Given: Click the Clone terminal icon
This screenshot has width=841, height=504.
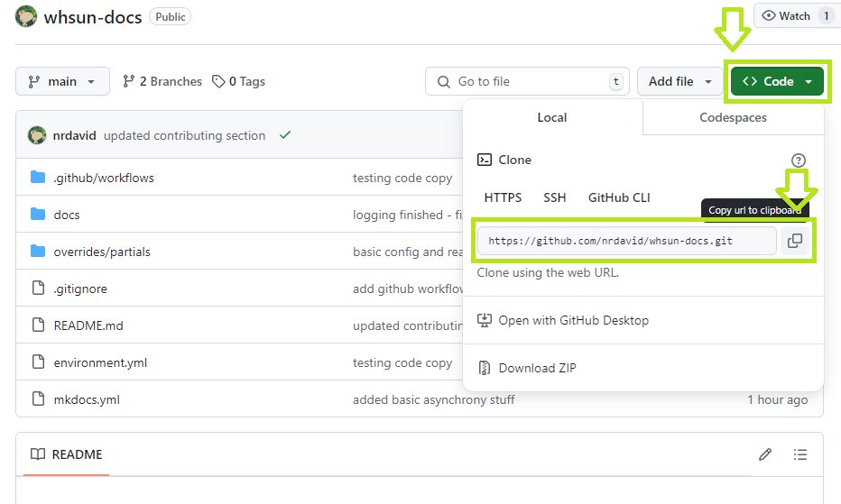Looking at the screenshot, I should pos(485,160).
